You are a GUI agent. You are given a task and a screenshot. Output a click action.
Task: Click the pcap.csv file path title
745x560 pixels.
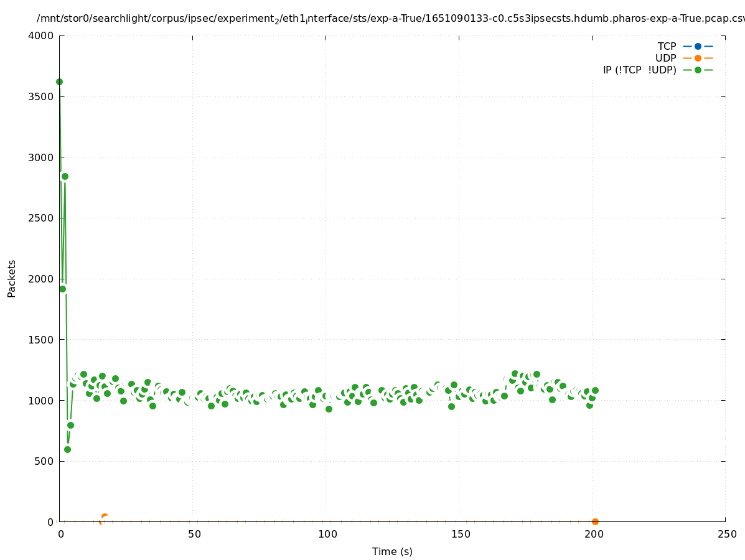pyautogui.click(x=390, y=19)
